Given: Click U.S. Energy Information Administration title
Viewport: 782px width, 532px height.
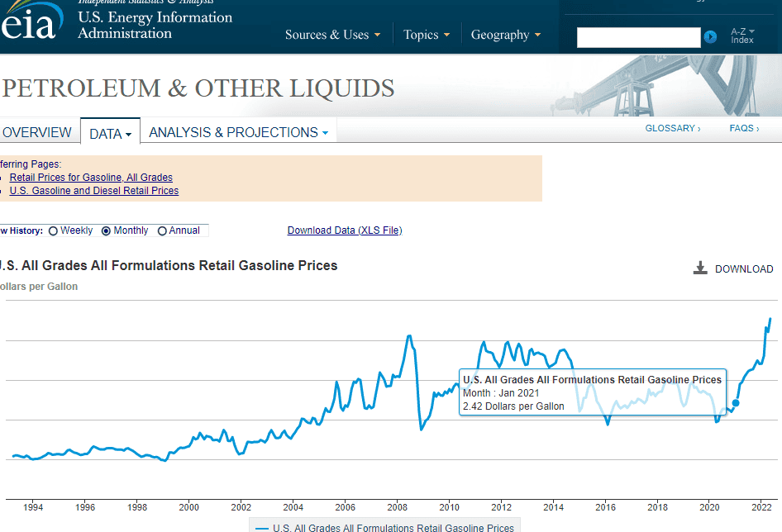Looking at the screenshot, I should pyautogui.click(x=155, y=25).
